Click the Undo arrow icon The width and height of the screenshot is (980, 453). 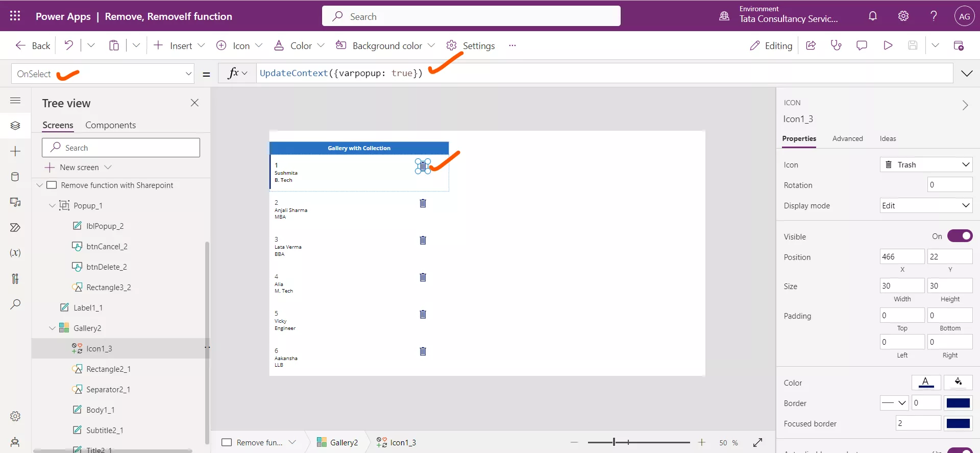click(x=68, y=45)
